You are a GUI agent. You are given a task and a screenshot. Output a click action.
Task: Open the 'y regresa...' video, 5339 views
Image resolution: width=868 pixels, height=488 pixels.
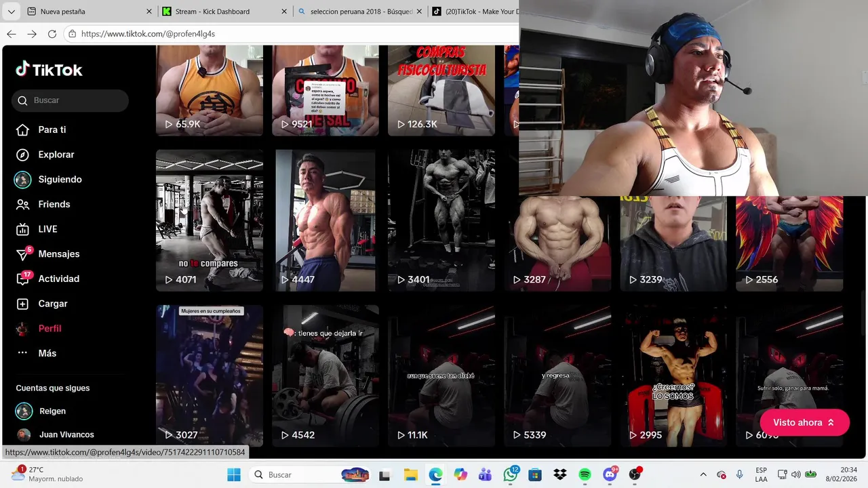pos(557,375)
